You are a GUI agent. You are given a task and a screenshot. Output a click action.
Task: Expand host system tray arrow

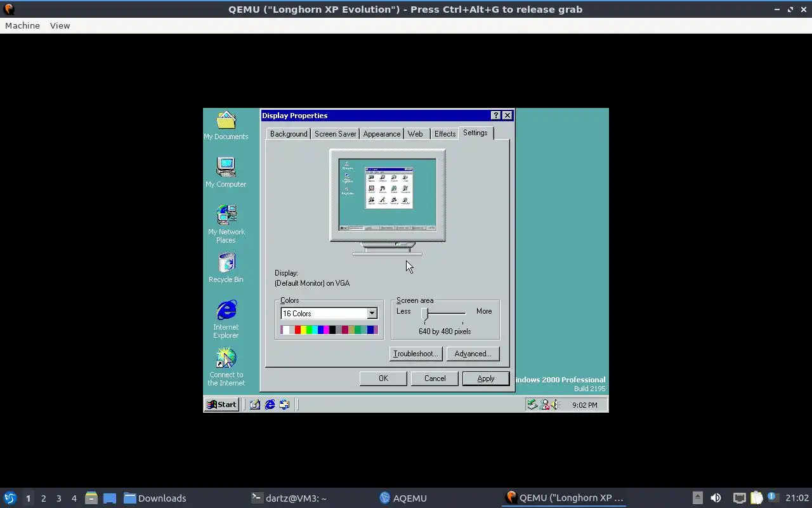click(x=697, y=498)
